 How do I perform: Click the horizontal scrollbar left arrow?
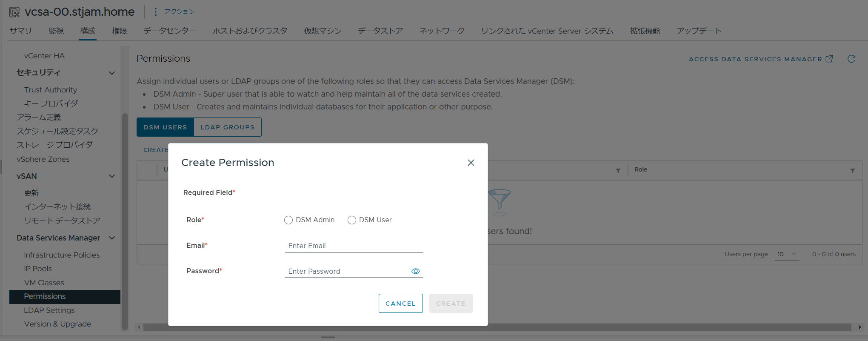pyautogui.click(x=139, y=327)
